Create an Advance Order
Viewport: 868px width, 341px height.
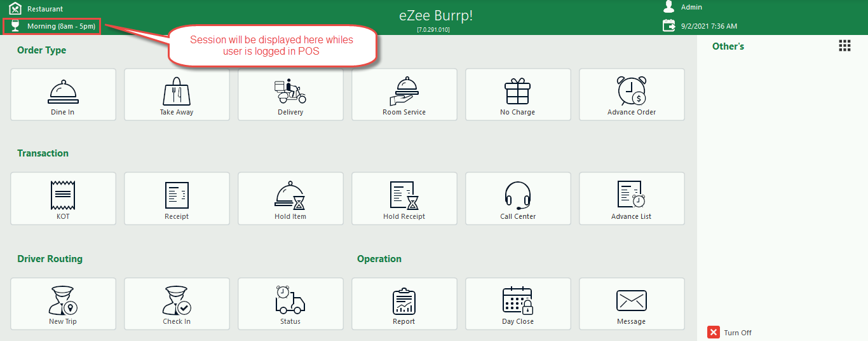click(x=632, y=94)
